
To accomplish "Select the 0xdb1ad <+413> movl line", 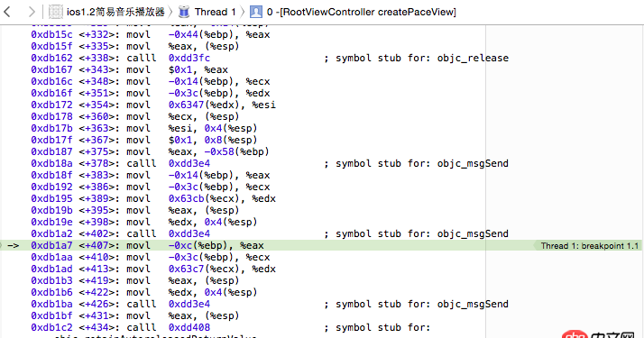I will (153, 269).
